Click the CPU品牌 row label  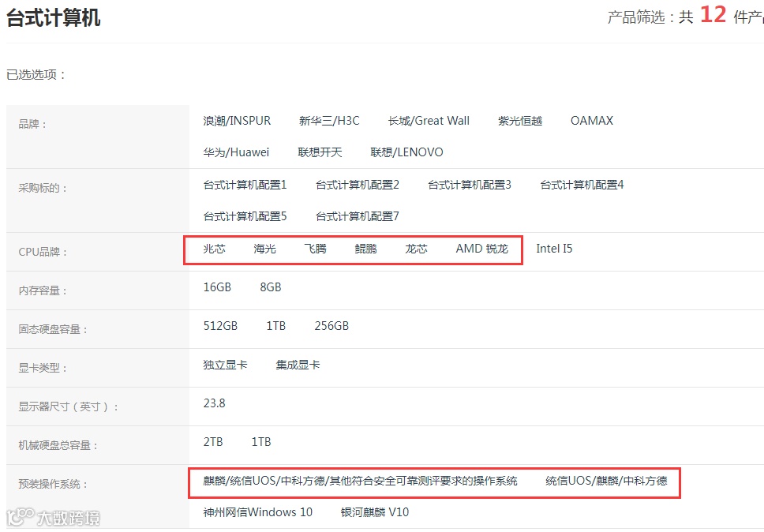click(x=43, y=253)
